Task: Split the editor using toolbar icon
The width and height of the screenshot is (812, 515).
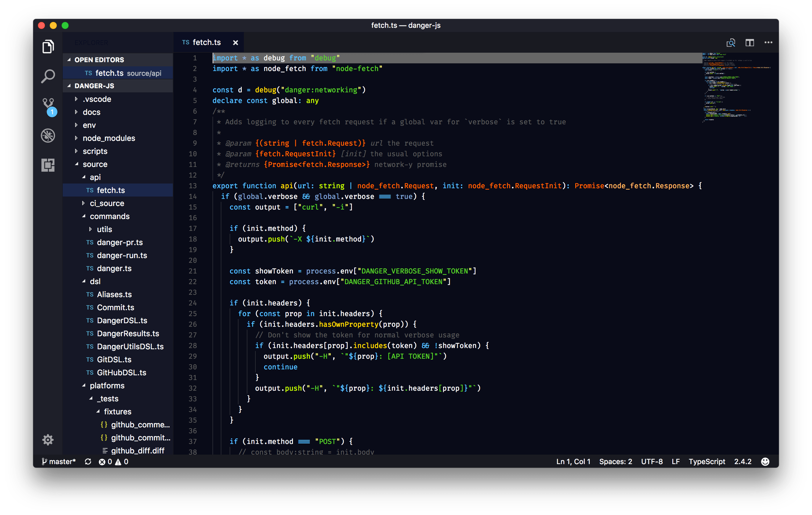Action: [x=750, y=42]
